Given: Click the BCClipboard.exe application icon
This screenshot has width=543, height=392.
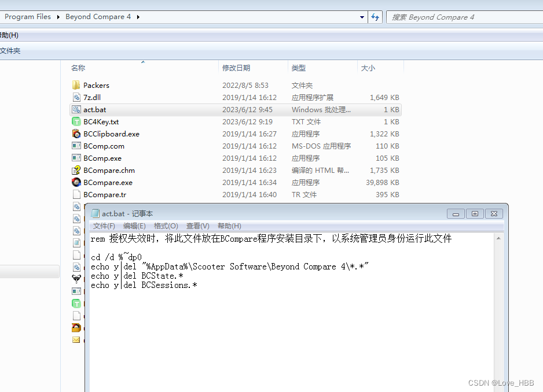Looking at the screenshot, I should 76,134.
